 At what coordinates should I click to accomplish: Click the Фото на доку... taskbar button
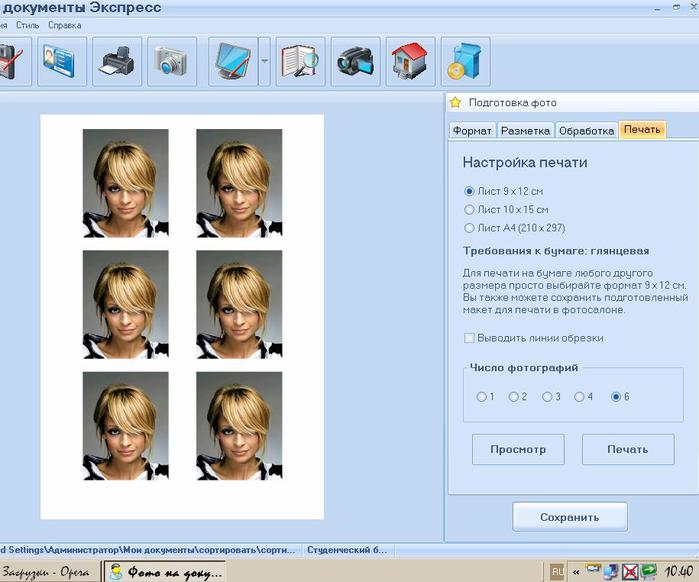[x=165, y=572]
